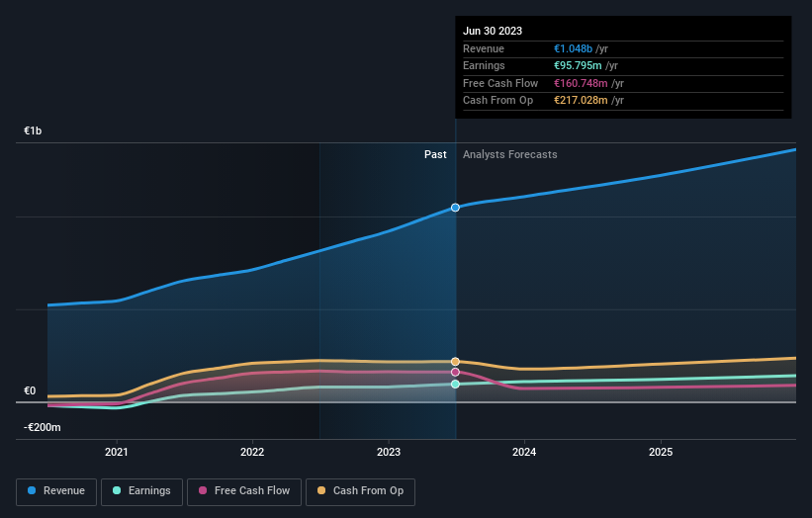Click the 2023 x-axis label
The height and width of the screenshot is (518, 812).
click(389, 453)
